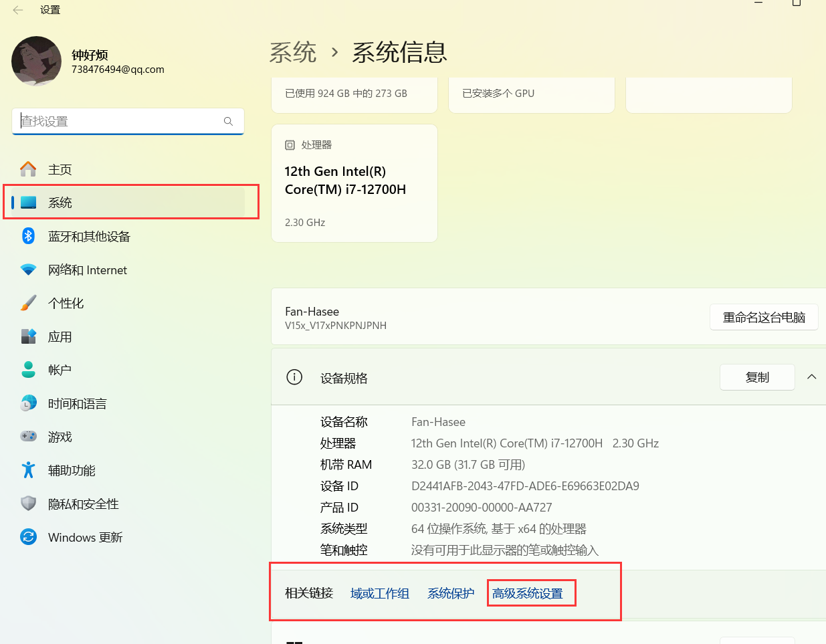Open the 高级系统设置 link
The image size is (826, 644).
click(x=528, y=593)
